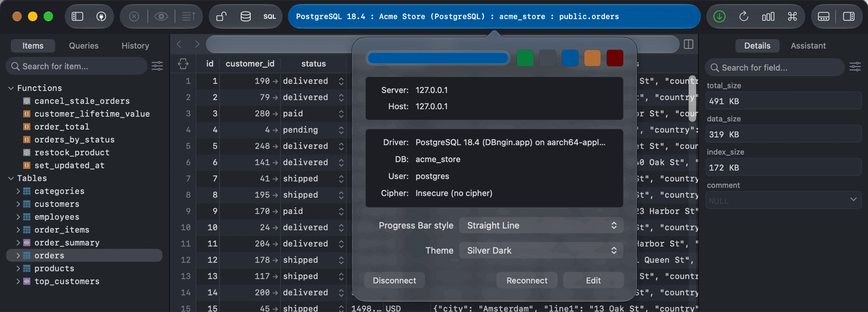Click the Reconnect button
Viewport: 868px width, 312px height.
[x=527, y=280]
